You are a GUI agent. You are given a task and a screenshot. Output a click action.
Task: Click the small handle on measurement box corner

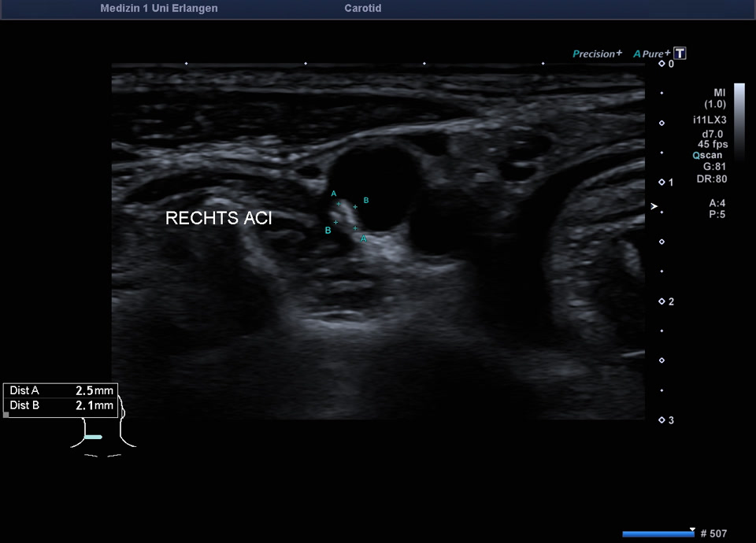point(6,415)
